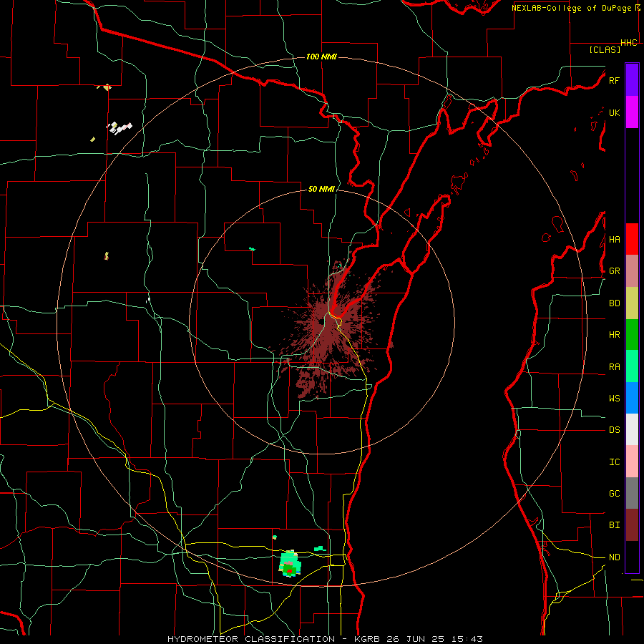The image size is (644, 644).
Task: Click the 'ND' legend label
Action: [614, 557]
